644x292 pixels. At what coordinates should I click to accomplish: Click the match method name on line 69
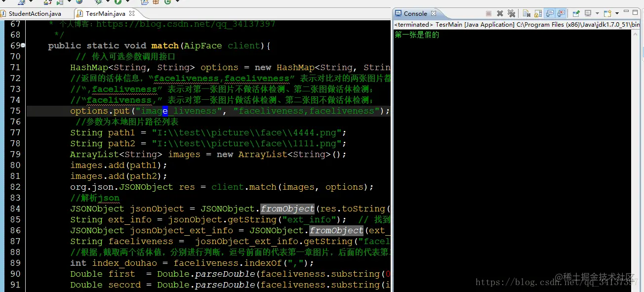(165, 45)
